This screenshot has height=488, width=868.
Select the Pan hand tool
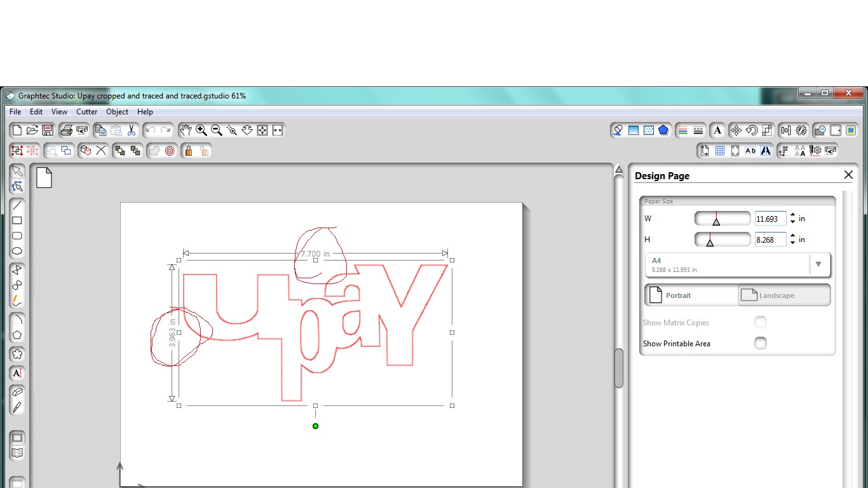click(x=186, y=130)
